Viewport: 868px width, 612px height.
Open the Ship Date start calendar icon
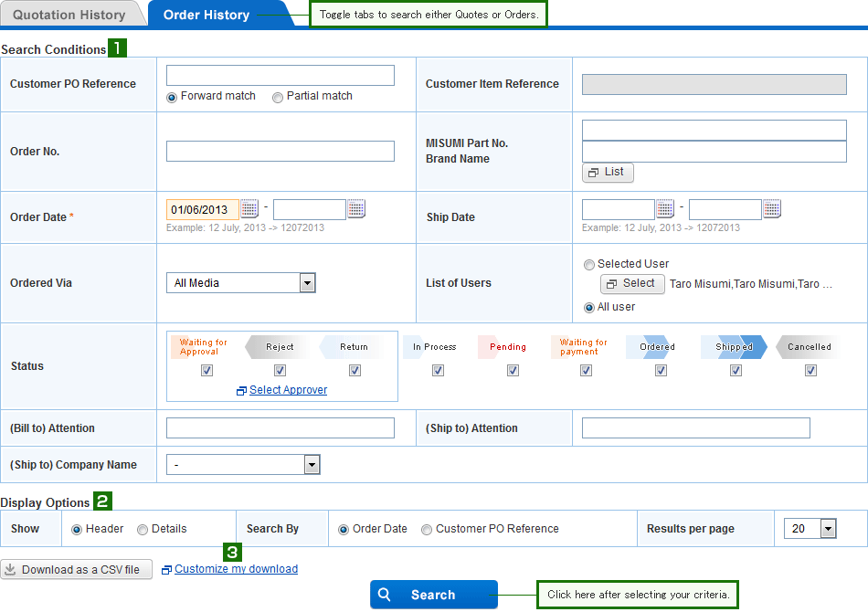pyautogui.click(x=665, y=209)
